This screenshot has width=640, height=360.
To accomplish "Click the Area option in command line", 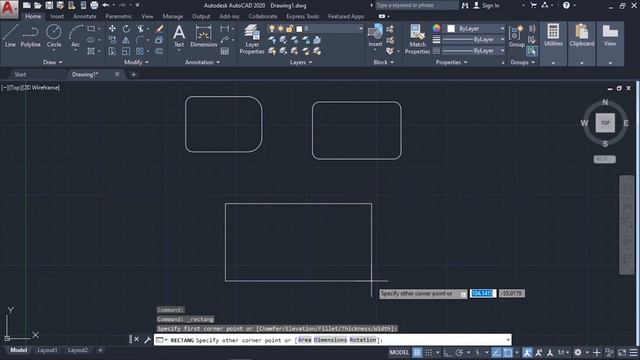I will tap(304, 340).
